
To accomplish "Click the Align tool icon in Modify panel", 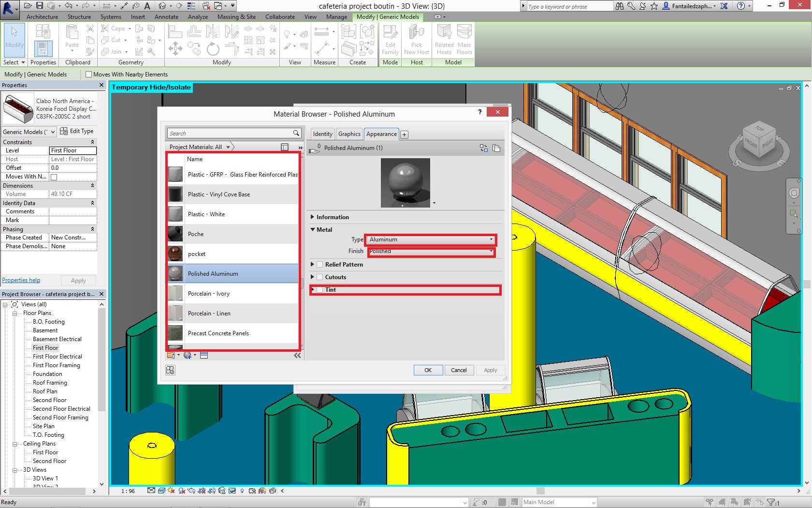I will pyautogui.click(x=174, y=32).
